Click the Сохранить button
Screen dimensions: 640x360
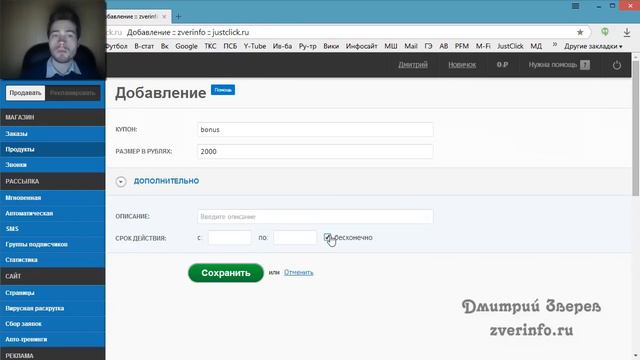pyautogui.click(x=226, y=273)
